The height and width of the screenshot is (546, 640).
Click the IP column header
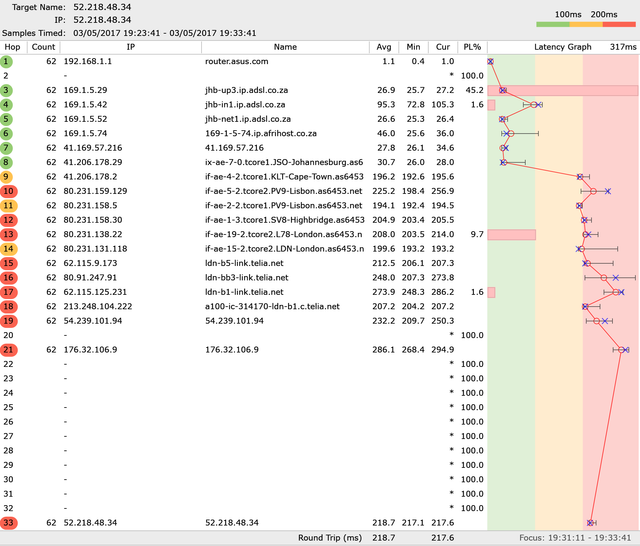point(131,47)
